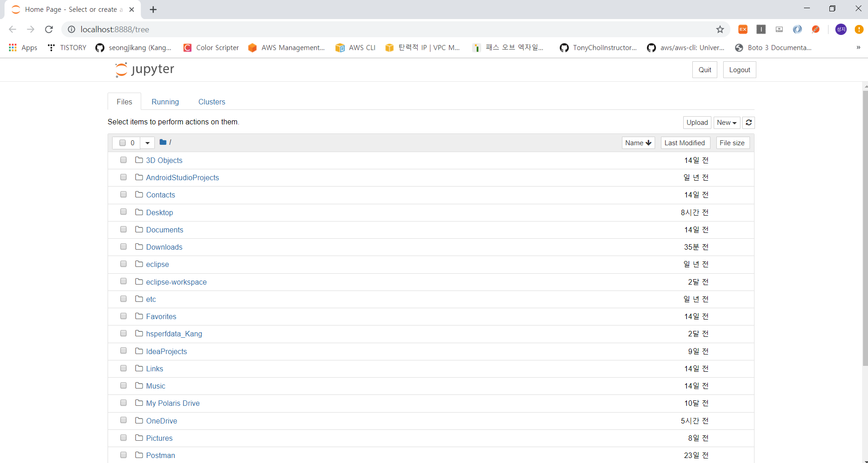Switch to the Running tab
Image resolution: width=868 pixels, height=463 pixels.
coord(165,102)
